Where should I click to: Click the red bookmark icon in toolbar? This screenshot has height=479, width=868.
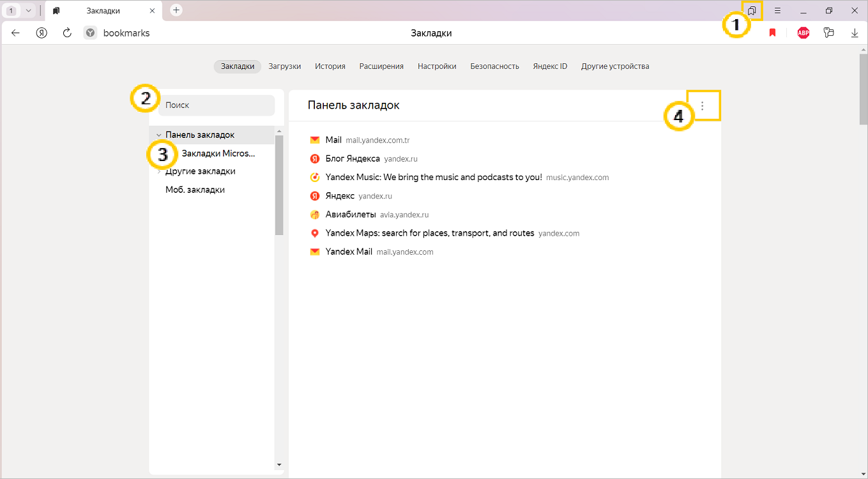(x=772, y=33)
